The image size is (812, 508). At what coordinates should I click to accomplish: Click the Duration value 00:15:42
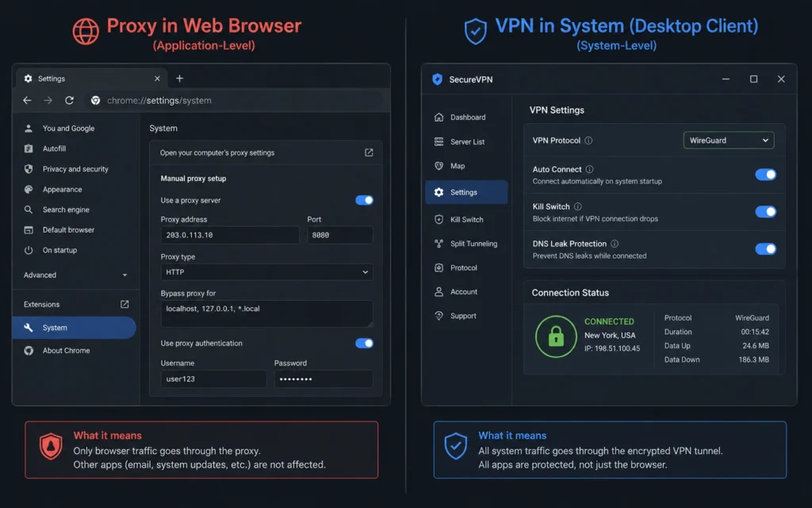click(x=755, y=332)
